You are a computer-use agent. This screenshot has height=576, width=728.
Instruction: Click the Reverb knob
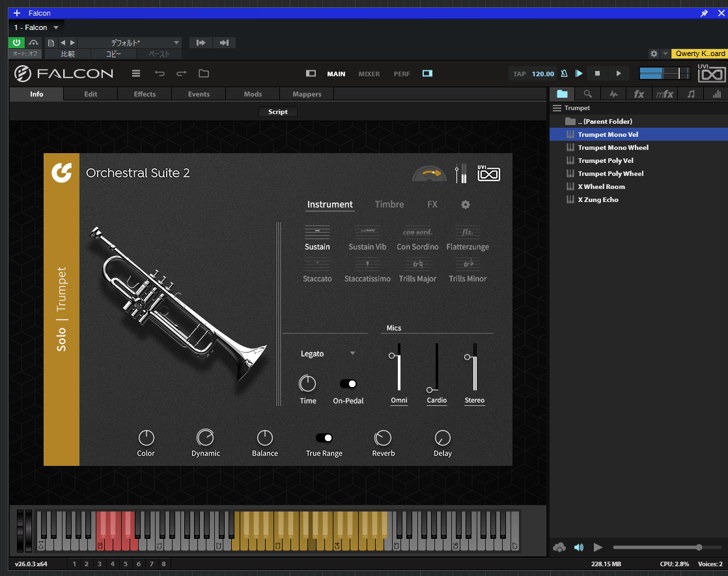383,438
